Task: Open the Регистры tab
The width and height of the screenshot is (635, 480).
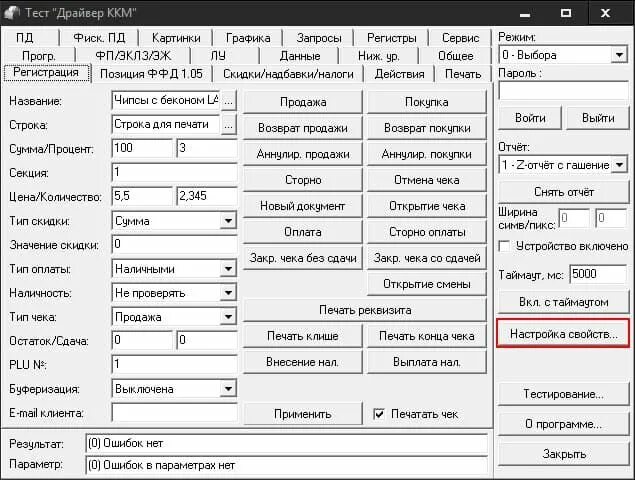Action: tap(391, 38)
